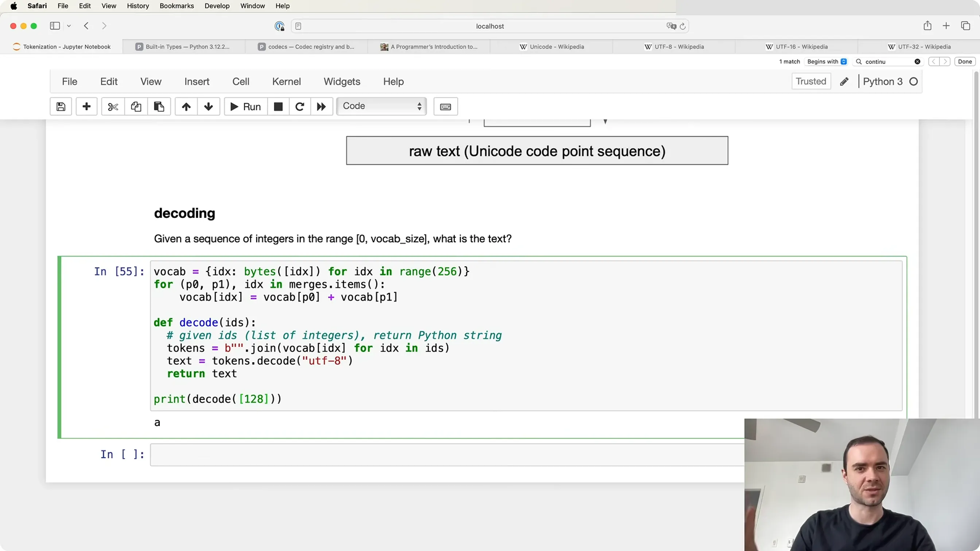
Task: Restart and run all with the fast-forward icon
Action: (x=322, y=107)
